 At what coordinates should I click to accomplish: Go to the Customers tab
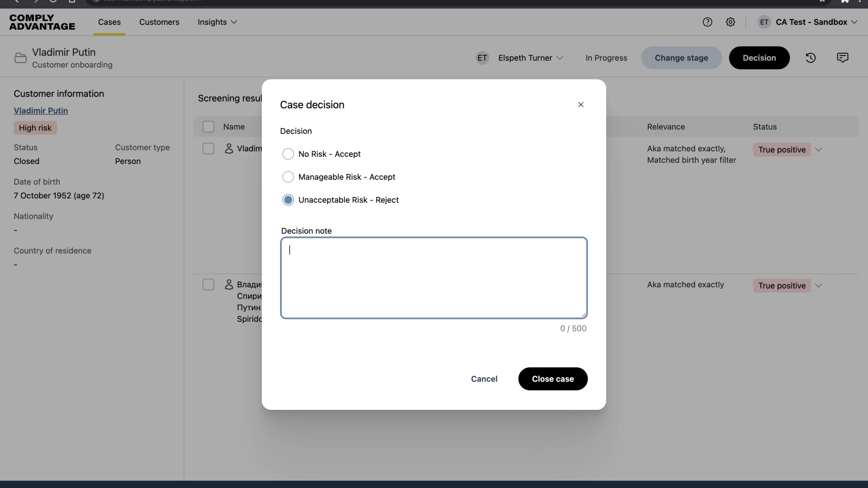159,22
